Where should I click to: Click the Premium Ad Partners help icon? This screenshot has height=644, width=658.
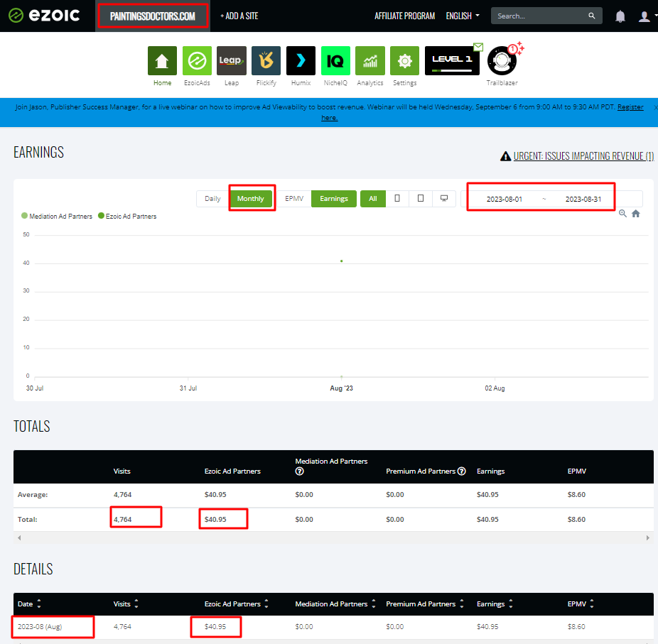pos(462,471)
